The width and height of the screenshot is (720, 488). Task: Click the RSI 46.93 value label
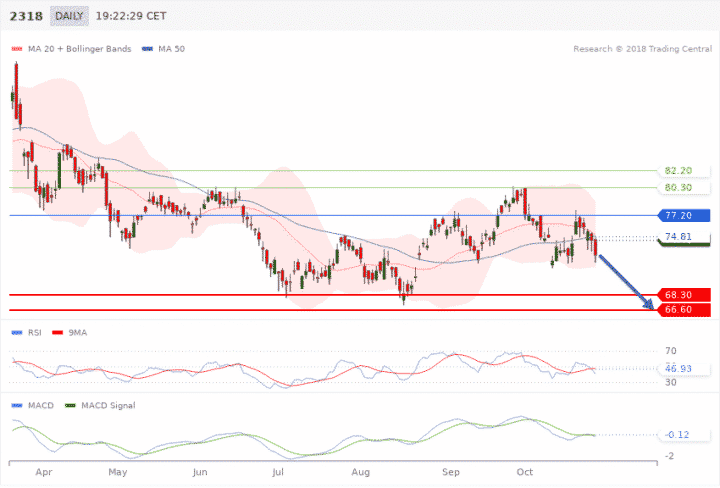677,369
